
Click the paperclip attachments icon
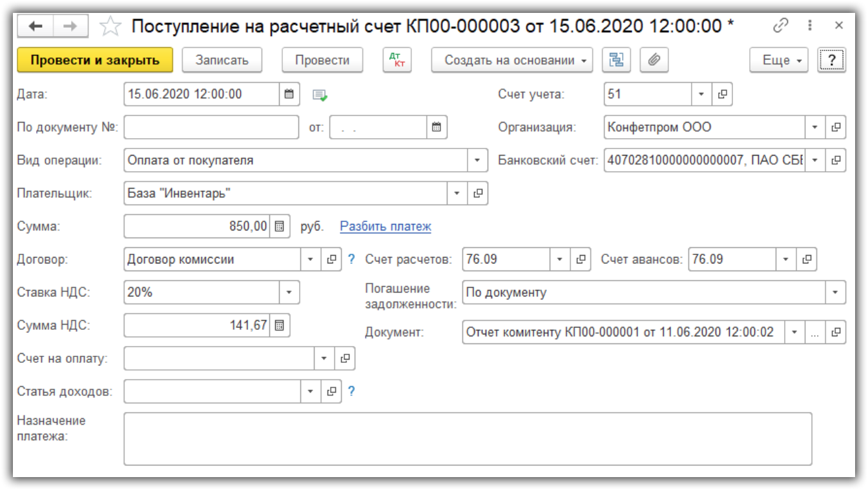(x=654, y=60)
